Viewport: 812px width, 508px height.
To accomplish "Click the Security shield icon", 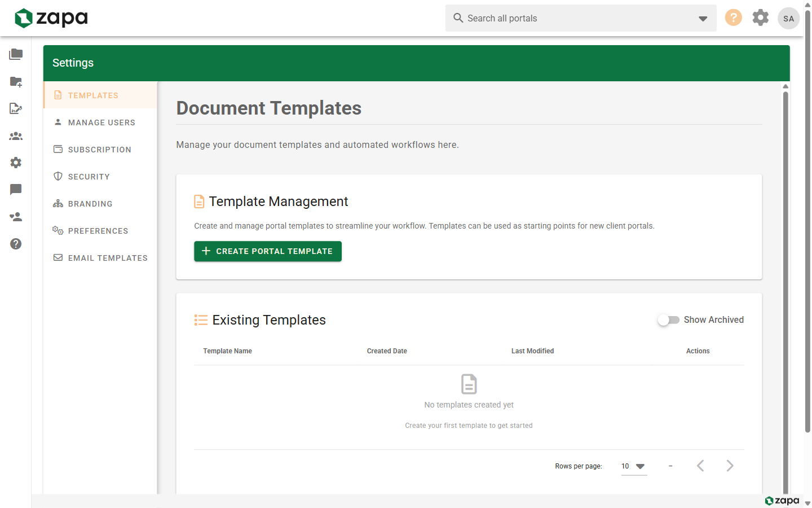I will [58, 176].
